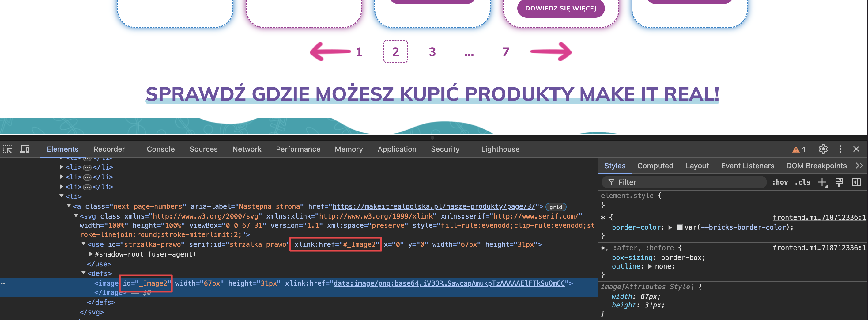
Task: Toggle rendering emulations paintbrush icon
Action: click(x=839, y=182)
